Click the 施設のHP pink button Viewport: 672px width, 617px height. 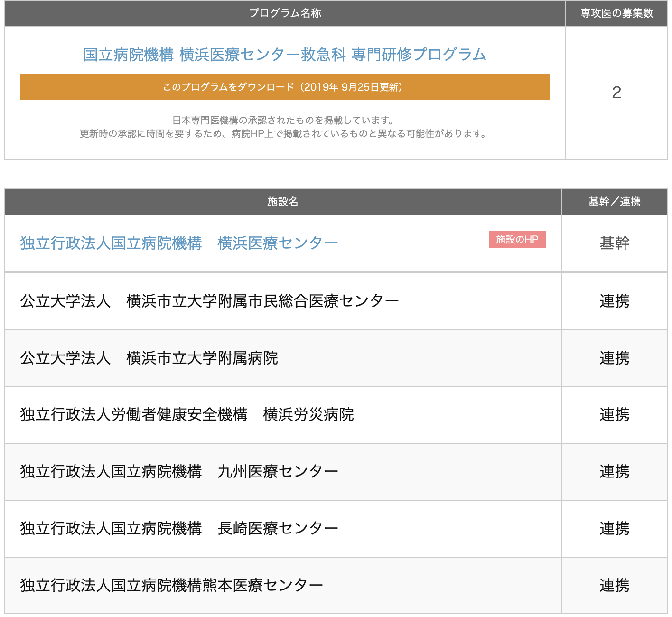(x=517, y=239)
